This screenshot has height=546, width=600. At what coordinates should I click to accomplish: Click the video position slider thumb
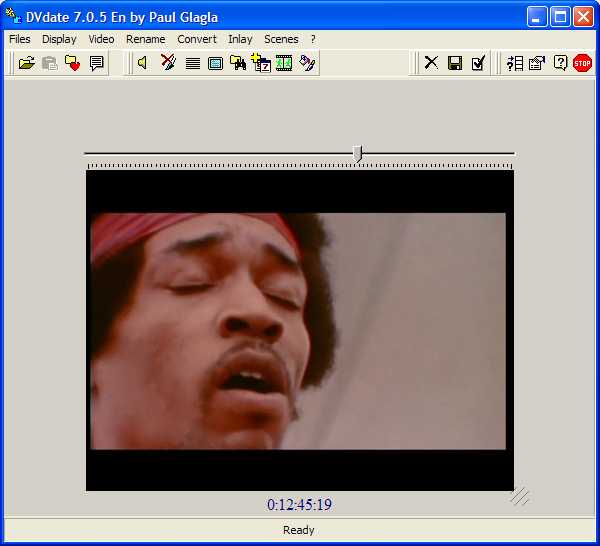[358, 154]
